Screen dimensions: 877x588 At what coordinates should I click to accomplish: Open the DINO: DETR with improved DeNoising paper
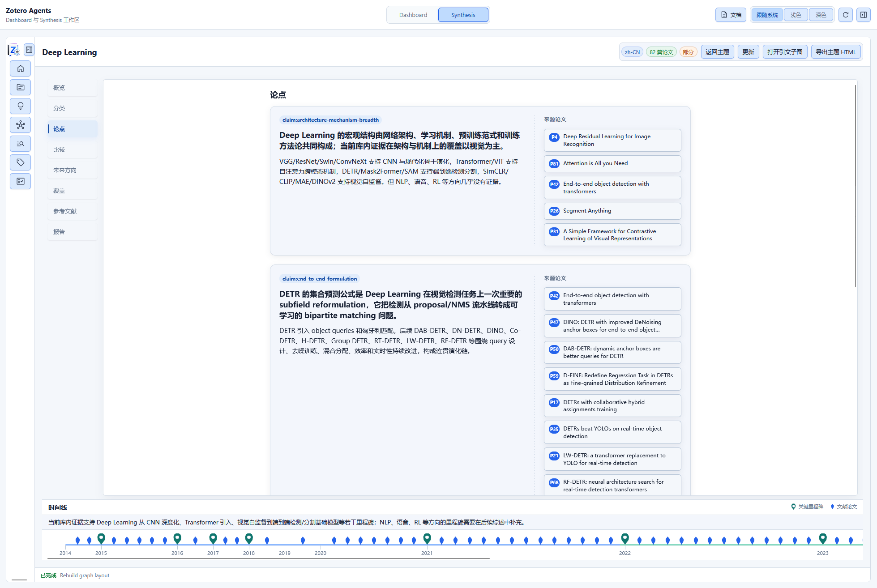pyautogui.click(x=612, y=326)
